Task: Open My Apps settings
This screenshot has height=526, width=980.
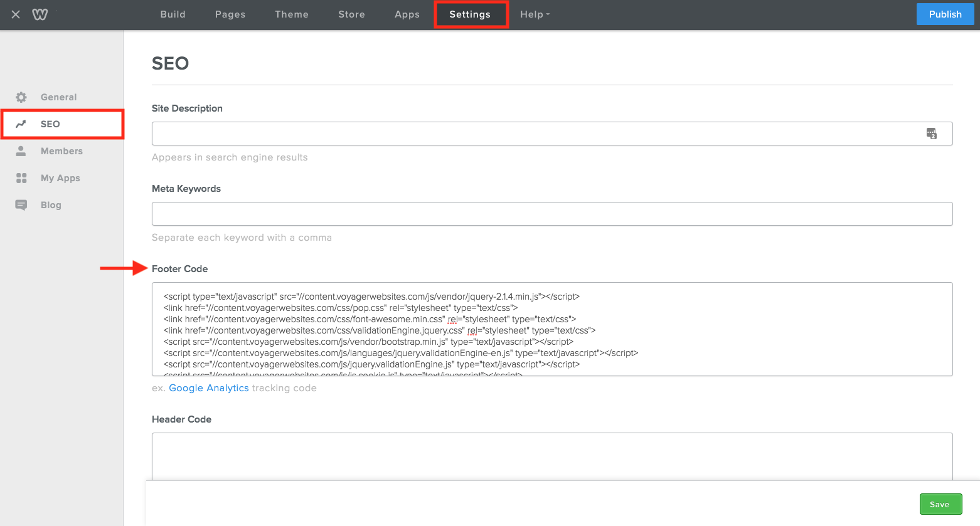Action: 61,178
